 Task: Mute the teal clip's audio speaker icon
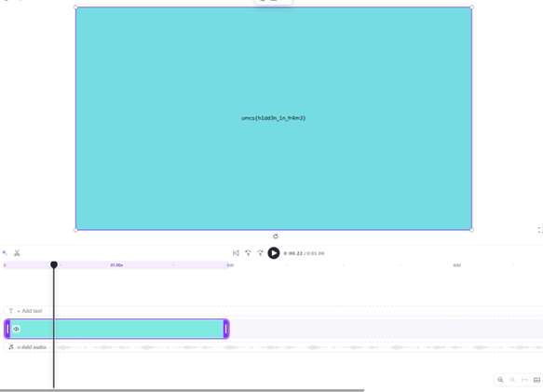[16, 329]
